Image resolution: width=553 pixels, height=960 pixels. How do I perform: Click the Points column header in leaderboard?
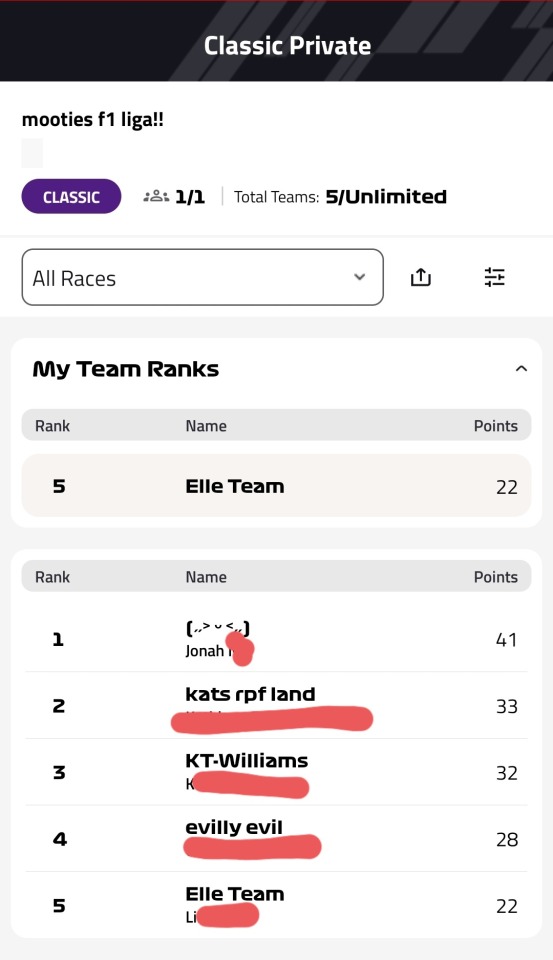pyautogui.click(x=495, y=577)
